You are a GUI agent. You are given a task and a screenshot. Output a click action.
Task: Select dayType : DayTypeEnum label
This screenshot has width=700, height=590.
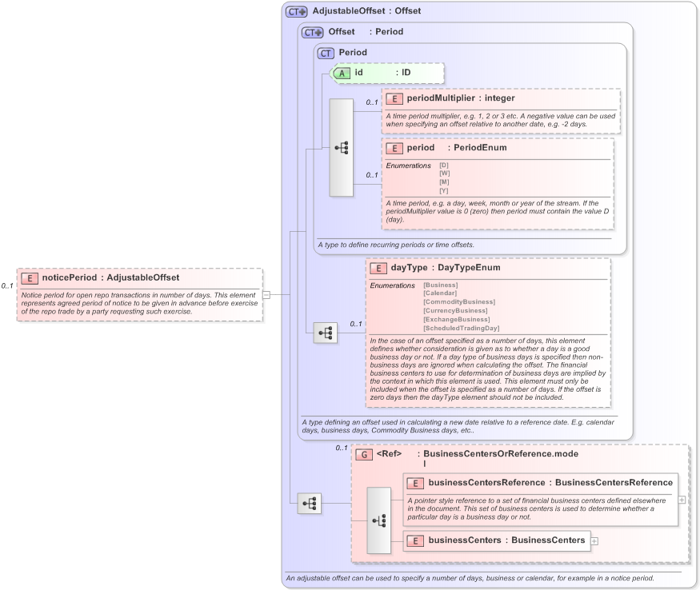pyautogui.click(x=446, y=268)
